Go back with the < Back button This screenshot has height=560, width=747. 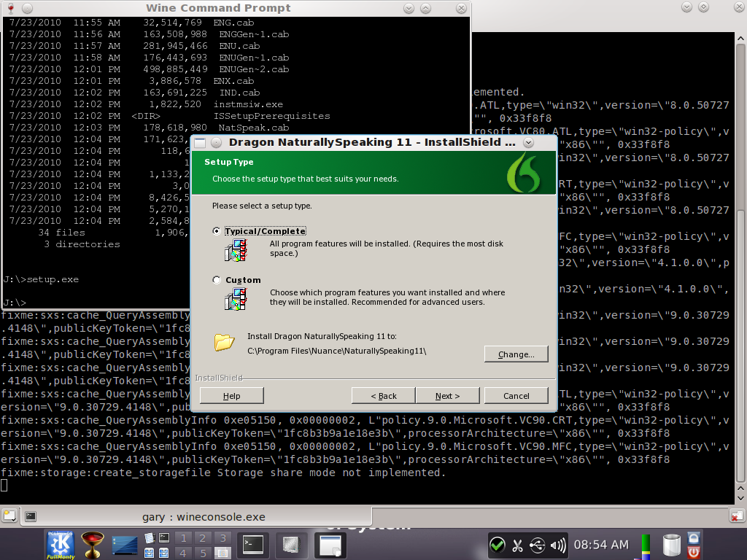[x=384, y=396]
